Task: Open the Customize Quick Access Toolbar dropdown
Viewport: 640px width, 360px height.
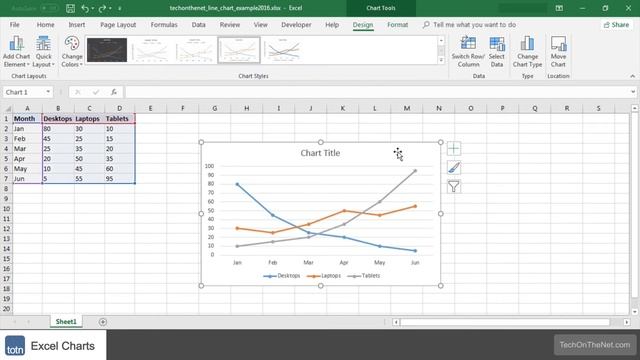Action: coord(120,8)
